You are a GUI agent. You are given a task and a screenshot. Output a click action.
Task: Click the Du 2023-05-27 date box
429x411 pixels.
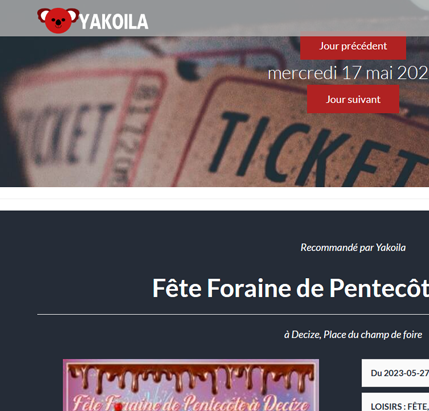pyautogui.click(x=395, y=373)
